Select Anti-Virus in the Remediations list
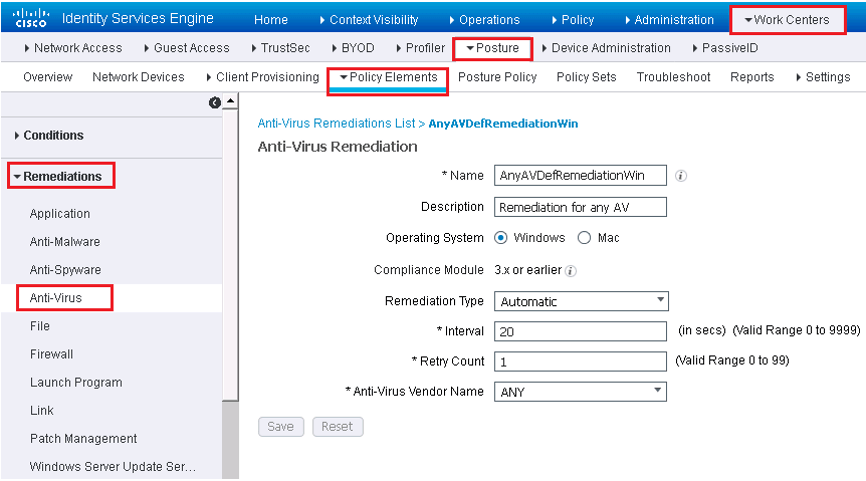Viewport: 866px width, 481px height. tap(55, 298)
